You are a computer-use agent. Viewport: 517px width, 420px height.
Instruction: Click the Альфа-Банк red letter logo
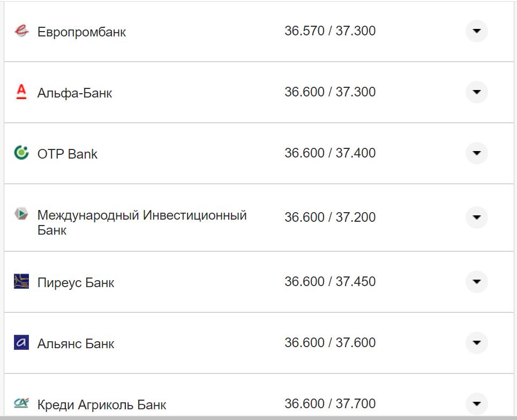coord(21,92)
